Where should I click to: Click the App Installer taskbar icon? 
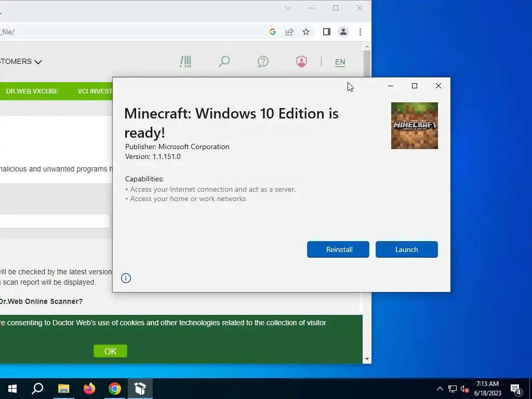pyautogui.click(x=140, y=389)
